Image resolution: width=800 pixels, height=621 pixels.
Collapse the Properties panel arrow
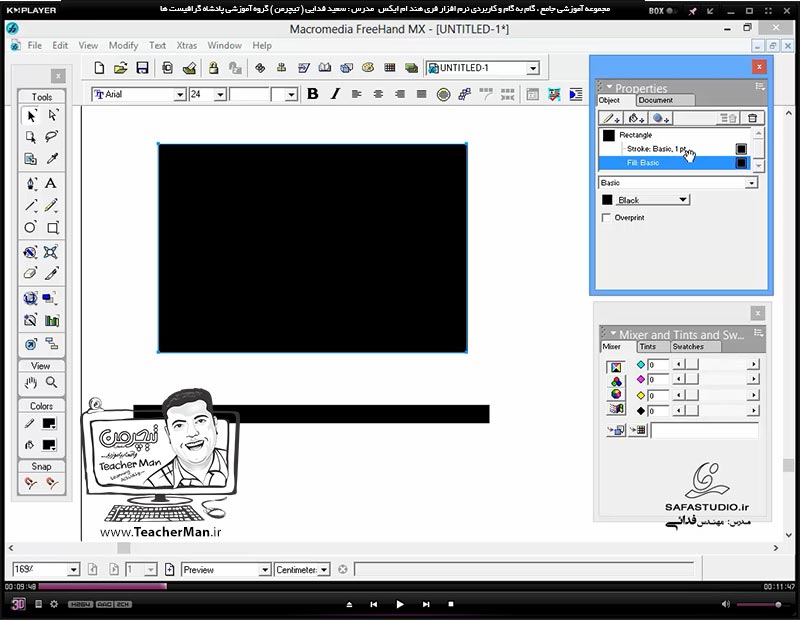click(x=609, y=87)
